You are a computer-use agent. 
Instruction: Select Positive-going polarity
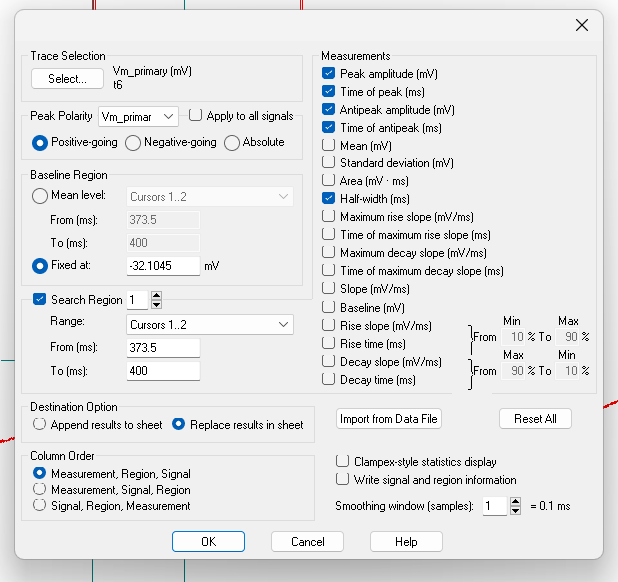pos(40,143)
